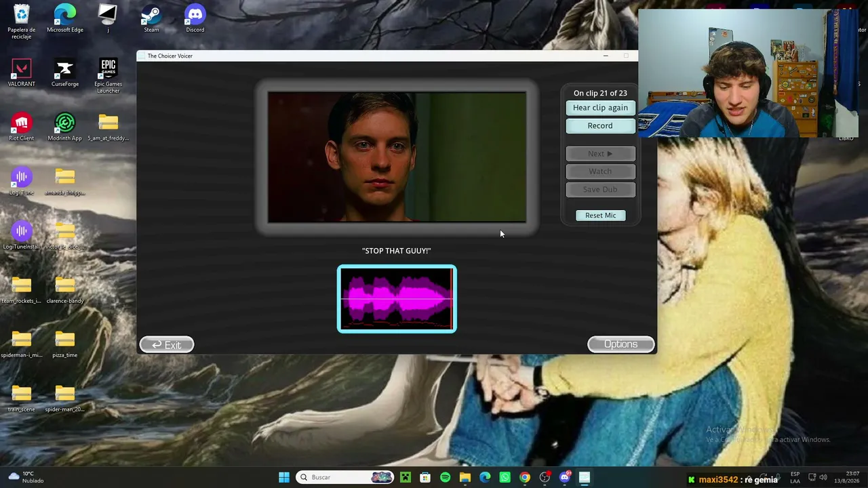Open Minecraft from the taskbar

[x=406, y=477]
